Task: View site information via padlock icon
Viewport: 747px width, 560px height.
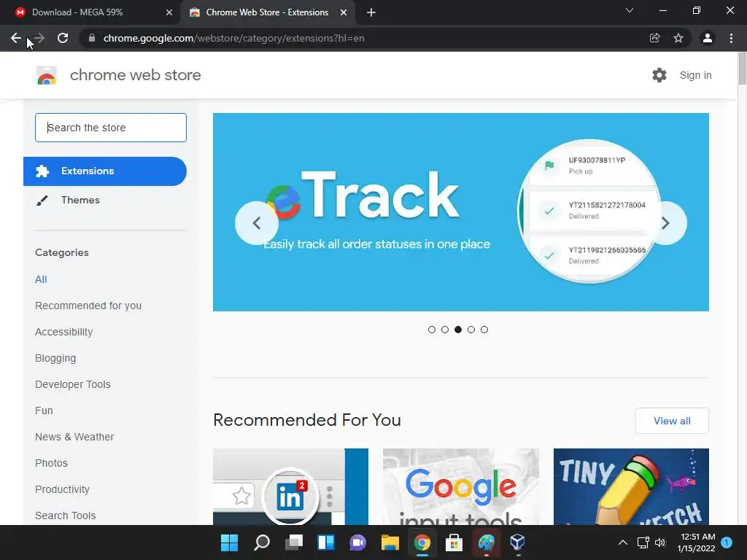Action: (x=92, y=38)
